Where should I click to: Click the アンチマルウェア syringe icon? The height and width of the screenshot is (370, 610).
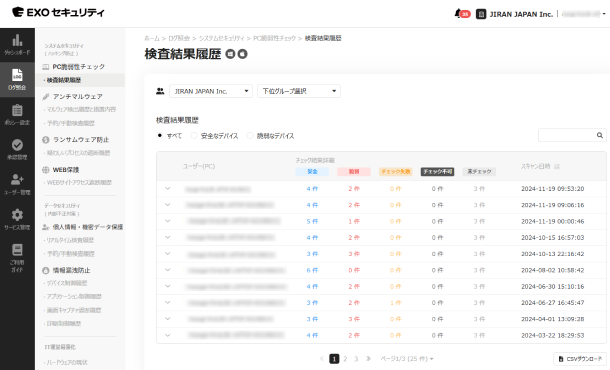pos(46,96)
